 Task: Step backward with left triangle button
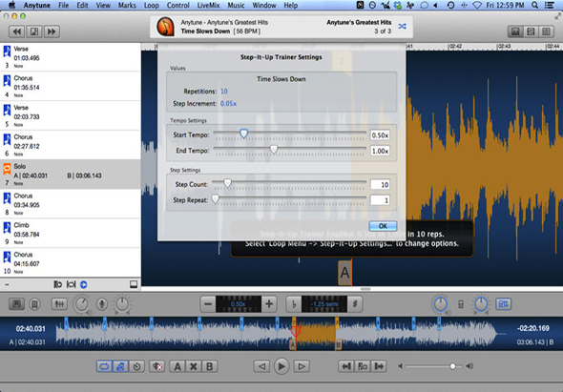[x=261, y=366]
